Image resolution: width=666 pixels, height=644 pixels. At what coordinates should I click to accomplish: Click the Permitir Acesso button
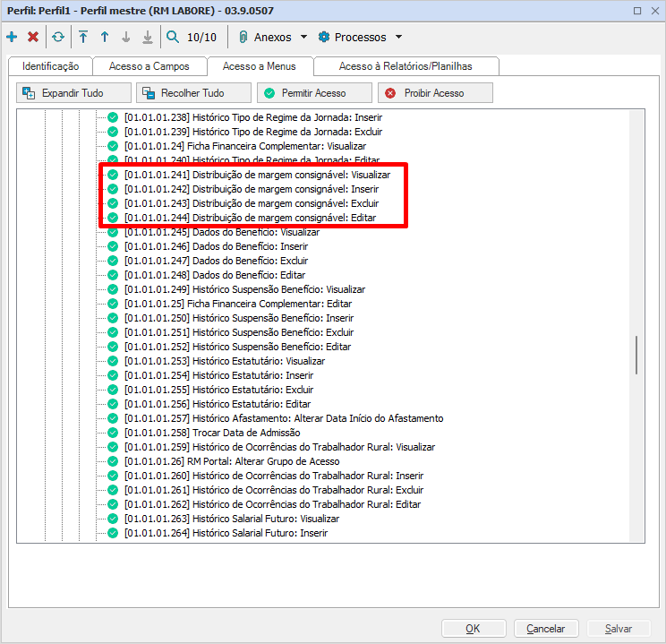pos(314,92)
